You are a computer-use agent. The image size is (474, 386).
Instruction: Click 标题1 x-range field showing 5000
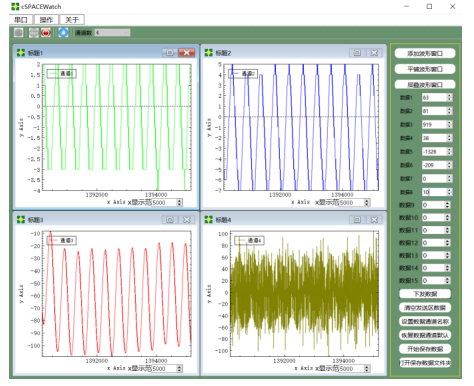click(x=164, y=202)
